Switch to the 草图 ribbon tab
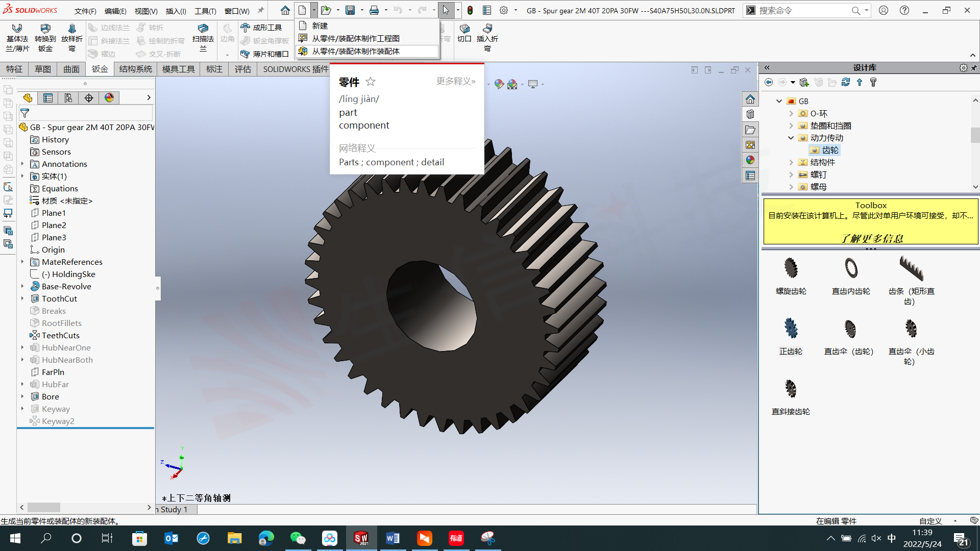Viewport: 980px width, 551px height. click(43, 69)
